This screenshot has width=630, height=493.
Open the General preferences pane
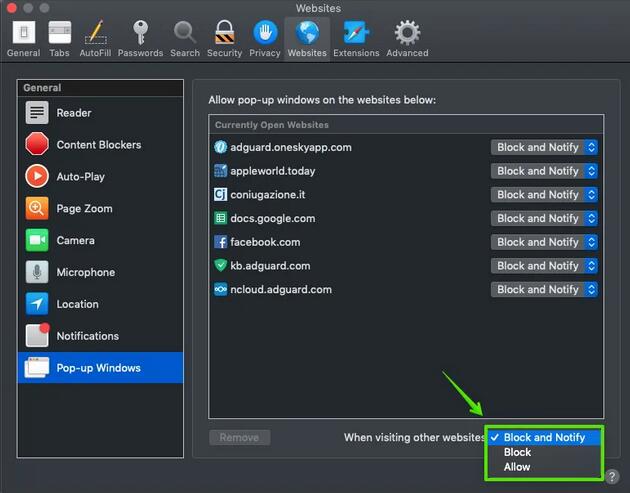click(23, 38)
